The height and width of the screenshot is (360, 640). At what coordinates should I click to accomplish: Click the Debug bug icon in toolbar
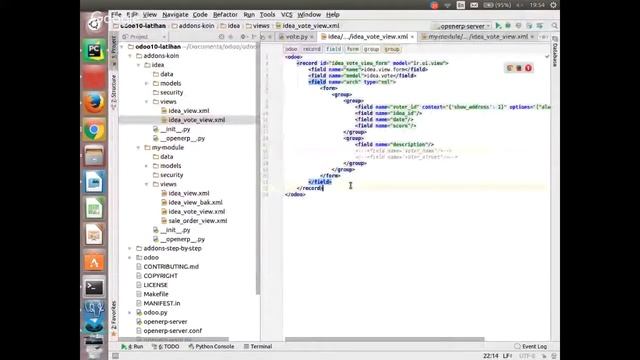pyautogui.click(x=508, y=26)
